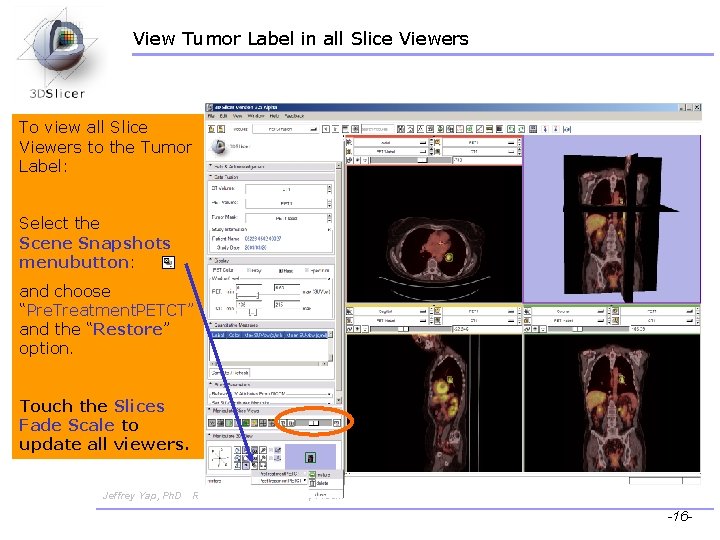The width and height of the screenshot is (720, 540).
Task: Open the Tumor Mask selector
Action: pos(288,218)
